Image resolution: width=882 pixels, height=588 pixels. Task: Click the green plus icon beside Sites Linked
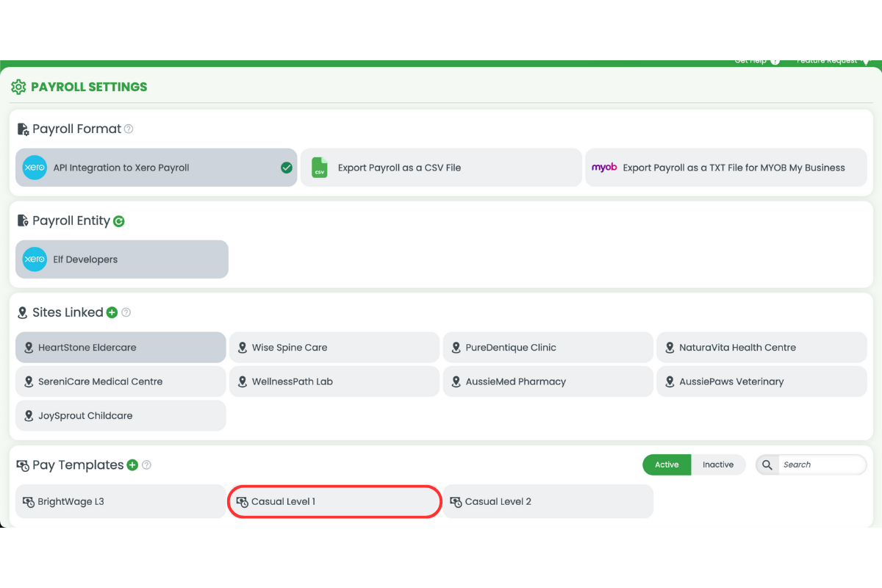[x=112, y=312]
